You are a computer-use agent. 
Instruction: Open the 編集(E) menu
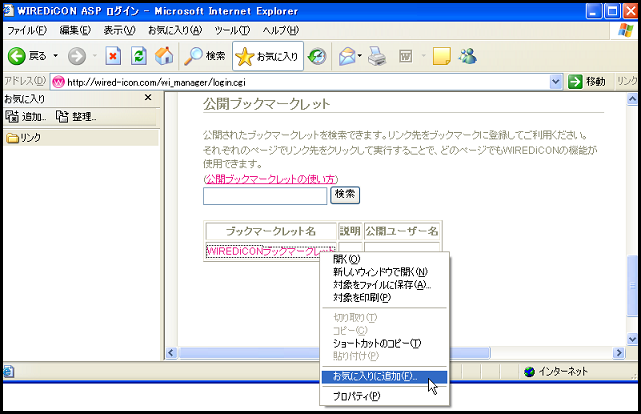click(x=75, y=30)
